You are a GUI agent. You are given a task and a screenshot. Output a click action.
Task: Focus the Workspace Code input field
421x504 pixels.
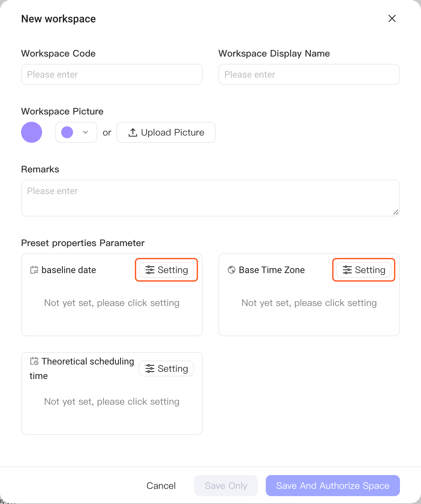coord(112,74)
